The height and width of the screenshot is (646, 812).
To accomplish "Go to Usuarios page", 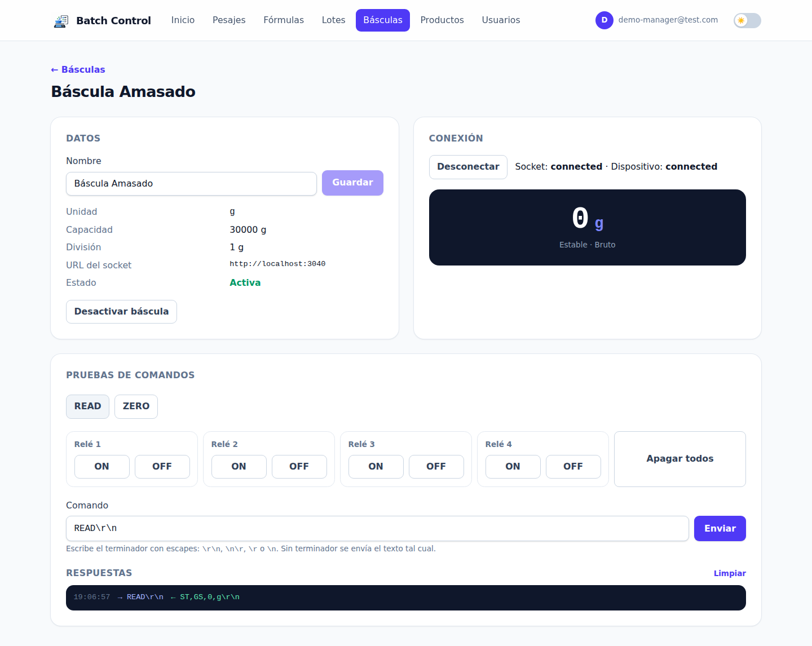I will point(501,20).
